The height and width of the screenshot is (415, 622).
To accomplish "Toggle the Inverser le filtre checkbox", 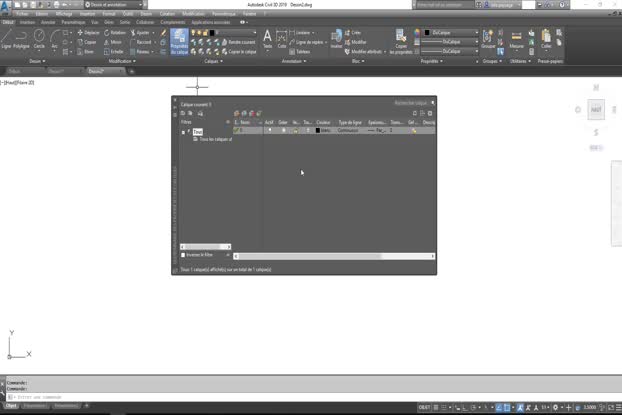I will pos(183,255).
